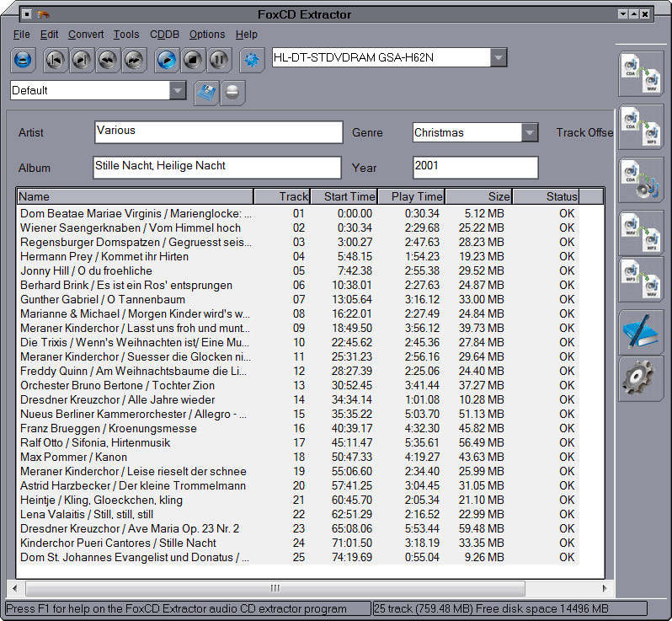672x621 pixels.
Task: Click the fast forward playback button
Action: [134, 60]
